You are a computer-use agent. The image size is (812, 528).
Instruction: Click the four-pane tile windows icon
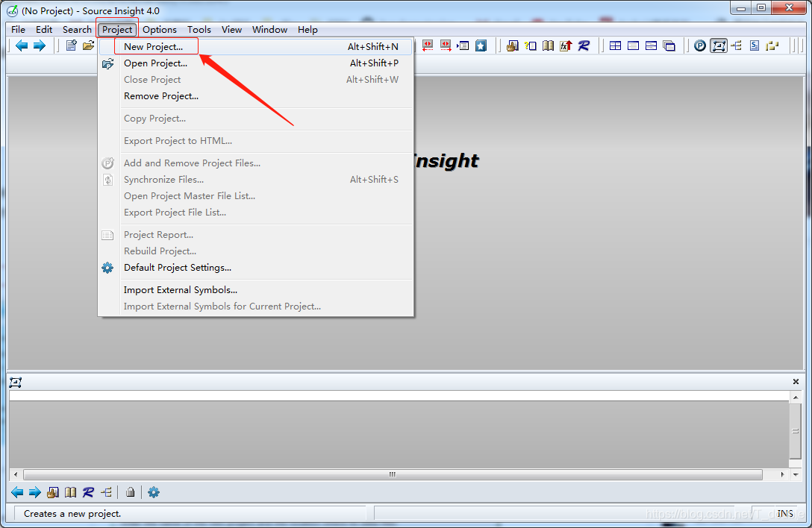(615, 45)
